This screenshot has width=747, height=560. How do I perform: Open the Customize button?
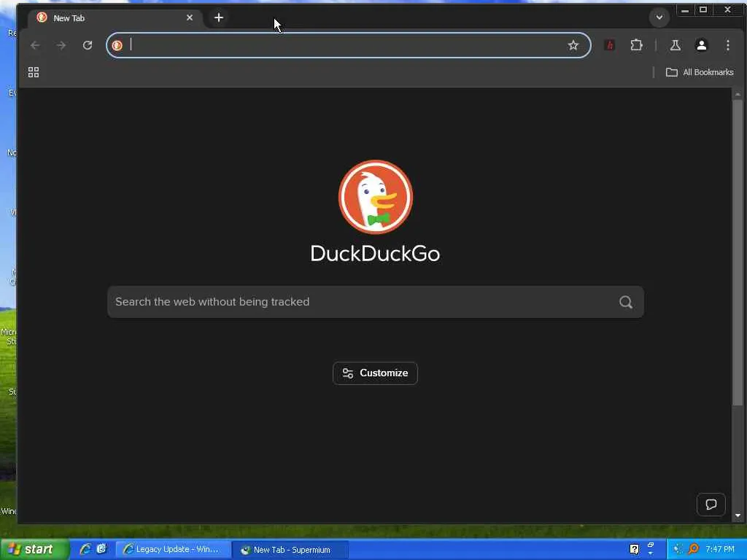pyautogui.click(x=376, y=373)
